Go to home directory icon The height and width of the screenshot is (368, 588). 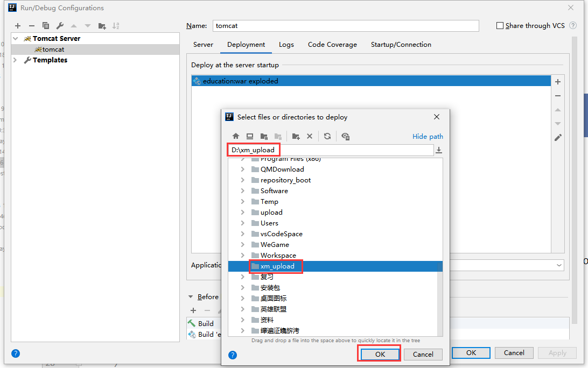coord(235,136)
